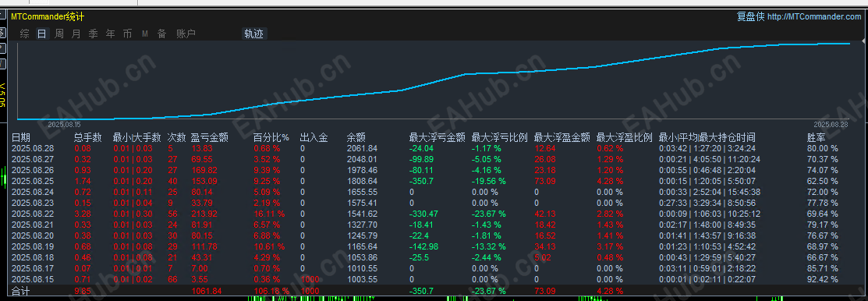Click the 最大浮亏金额 column header
Screen dimensions: 868x301
click(437, 137)
